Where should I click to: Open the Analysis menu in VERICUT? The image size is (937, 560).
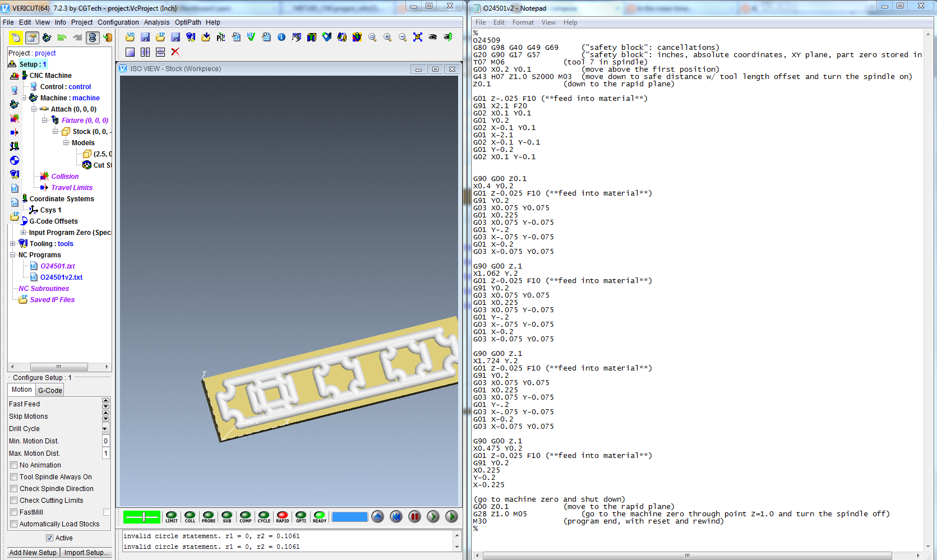tap(156, 22)
